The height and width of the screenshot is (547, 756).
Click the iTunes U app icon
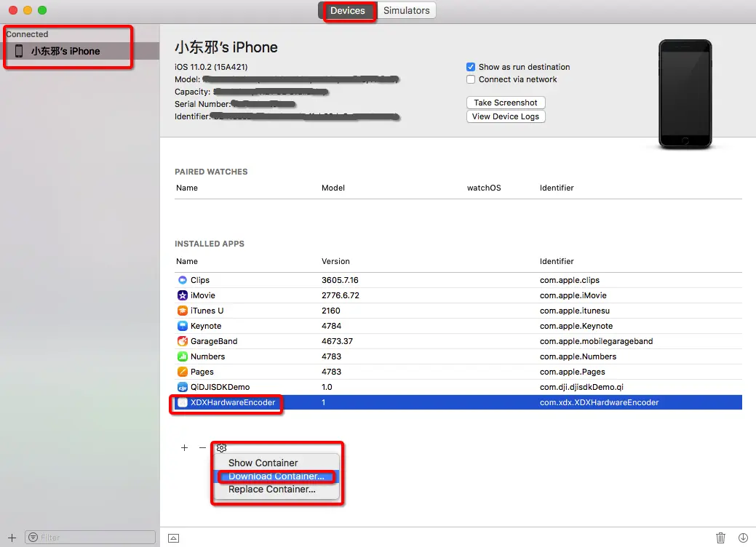[182, 311]
